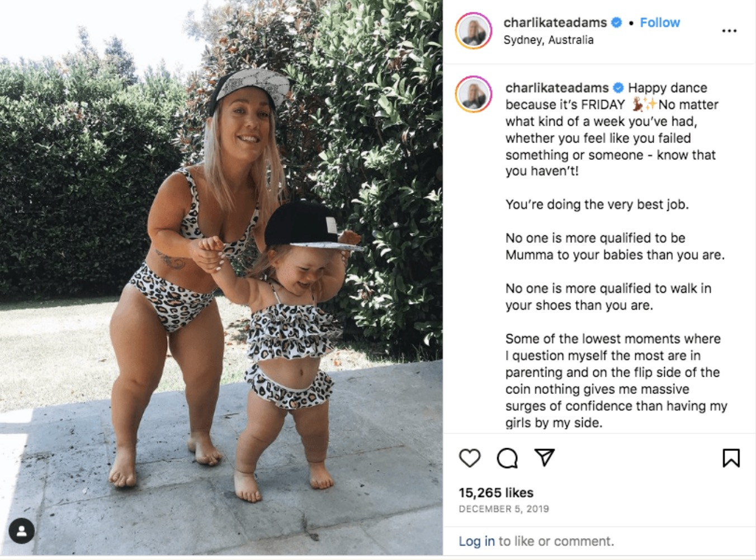Click the dancing emoji after FRIDAY in caption
Viewport: 756px width, 560px height.
click(638, 104)
